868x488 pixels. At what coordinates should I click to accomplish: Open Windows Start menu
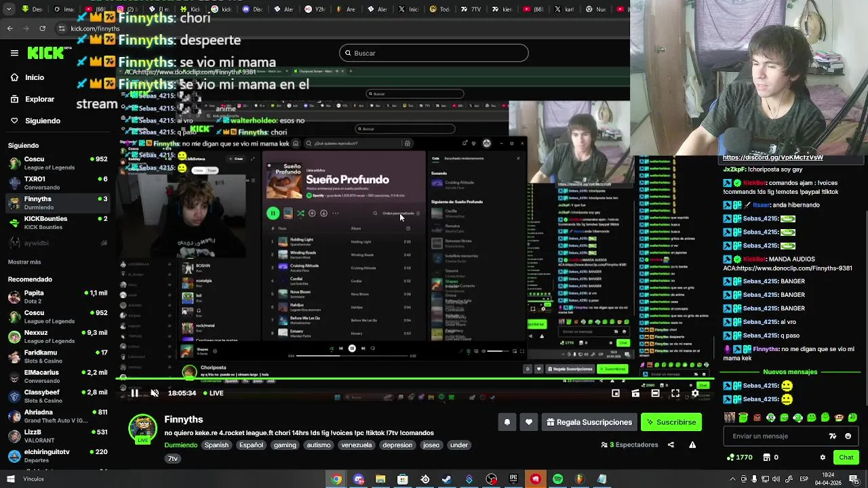(x=10, y=479)
